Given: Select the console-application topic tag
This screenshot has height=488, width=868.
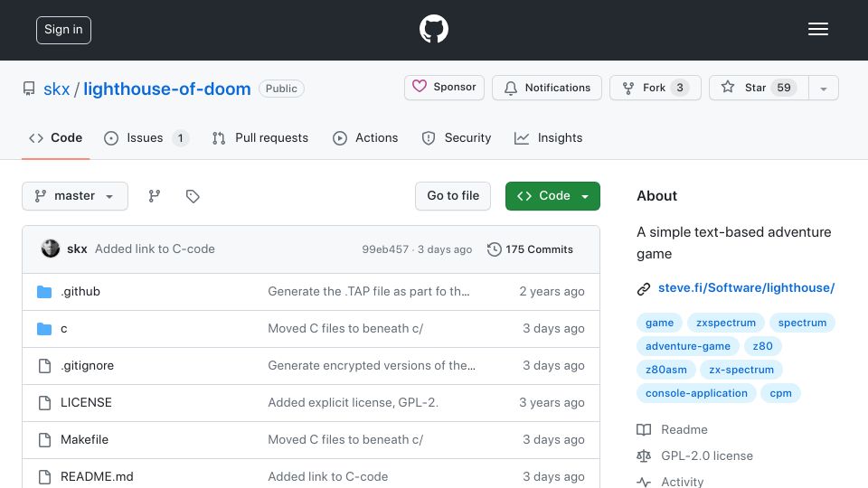Looking at the screenshot, I should (x=696, y=393).
